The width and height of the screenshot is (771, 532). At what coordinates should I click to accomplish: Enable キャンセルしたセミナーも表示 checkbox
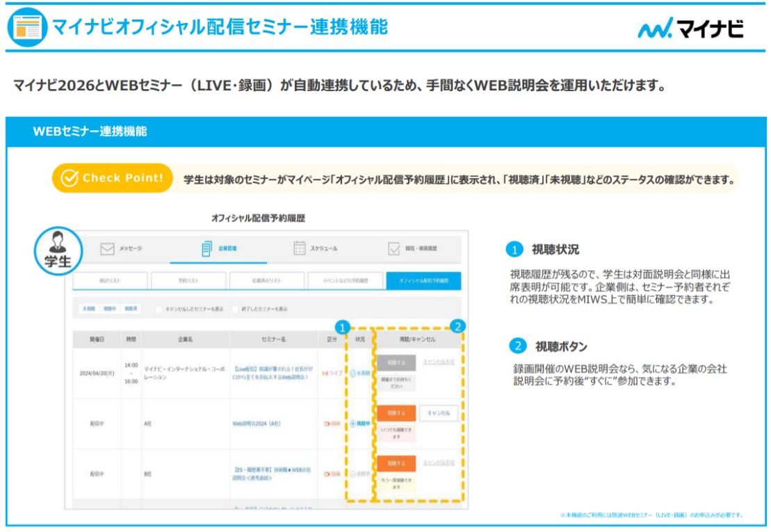point(159,309)
